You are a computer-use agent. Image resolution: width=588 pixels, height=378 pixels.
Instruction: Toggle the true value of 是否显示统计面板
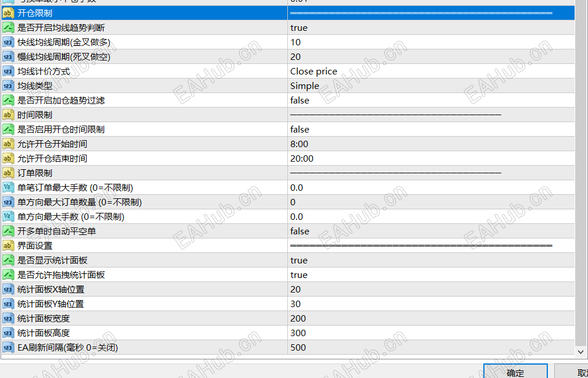click(431, 261)
